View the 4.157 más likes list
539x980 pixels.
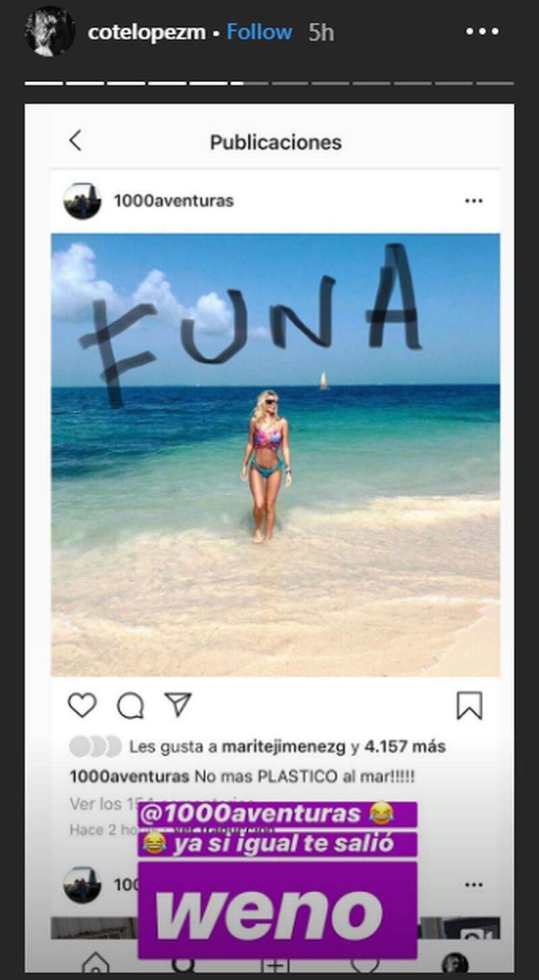(405, 747)
